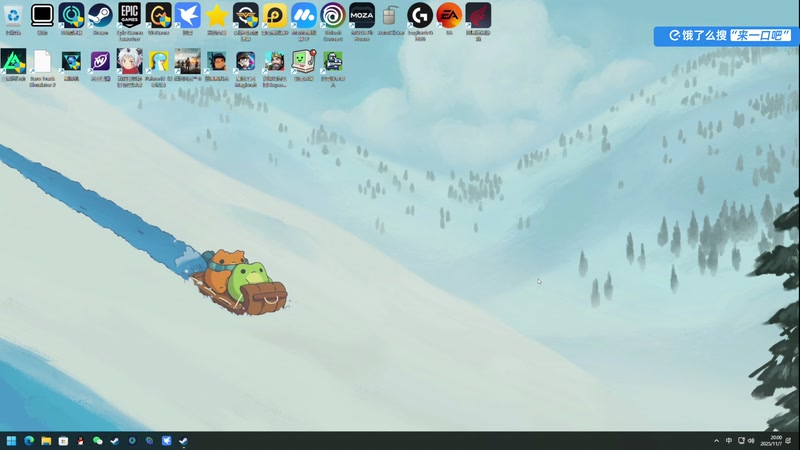800x450 pixels.
Task: Open the gold star desktop icon
Action: click(x=217, y=15)
